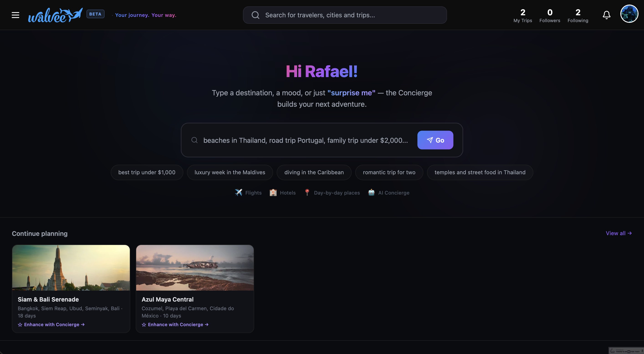Open the user profile avatar

[629, 14]
